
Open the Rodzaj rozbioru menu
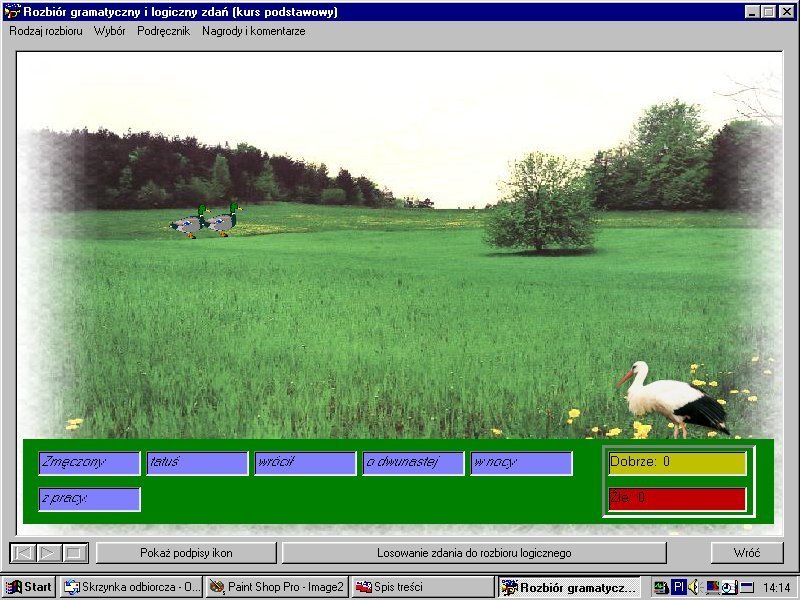46,31
